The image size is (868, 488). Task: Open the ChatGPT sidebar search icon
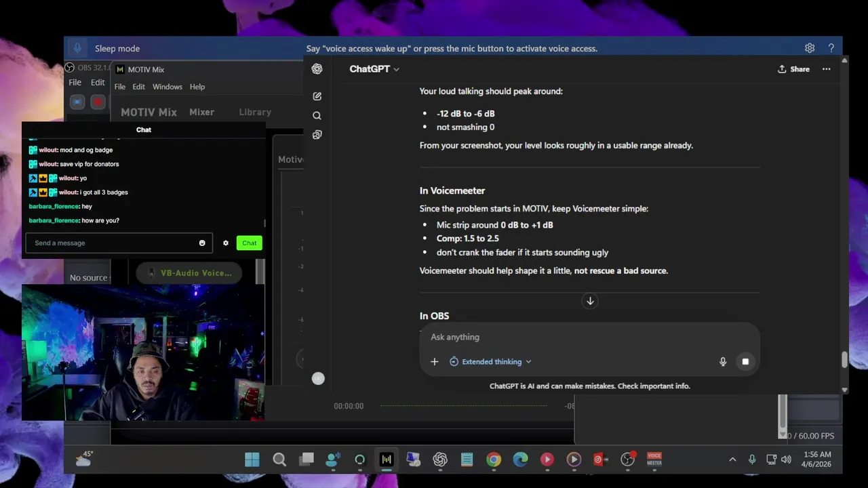tap(317, 116)
